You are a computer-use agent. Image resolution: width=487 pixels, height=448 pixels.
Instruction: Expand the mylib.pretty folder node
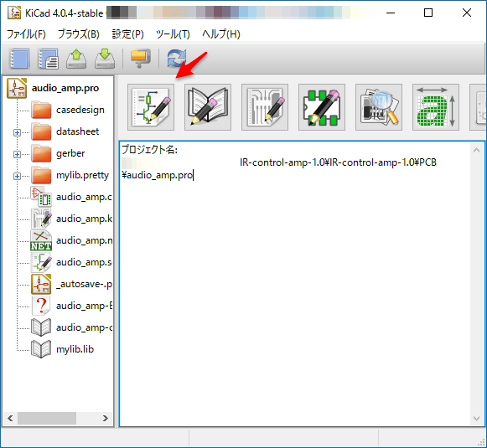pyautogui.click(x=17, y=176)
